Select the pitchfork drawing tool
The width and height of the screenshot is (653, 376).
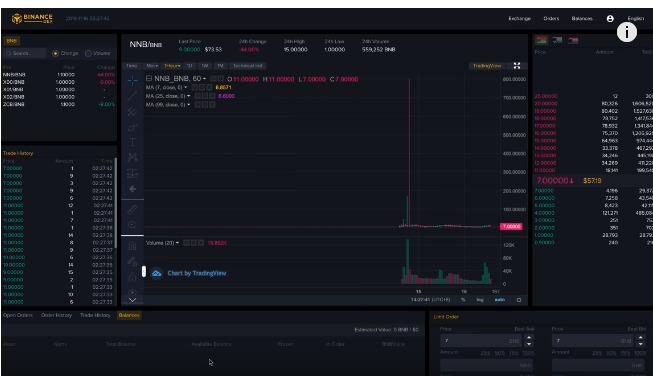(132, 112)
